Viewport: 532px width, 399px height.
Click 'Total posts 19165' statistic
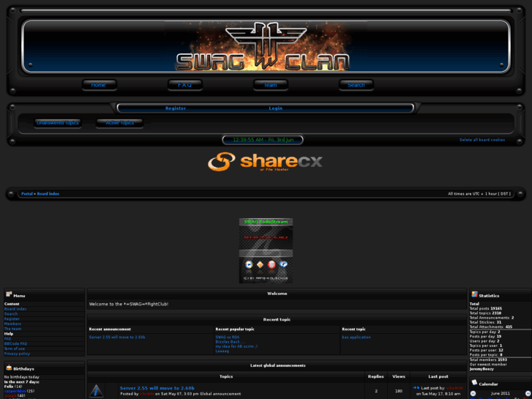click(485, 308)
